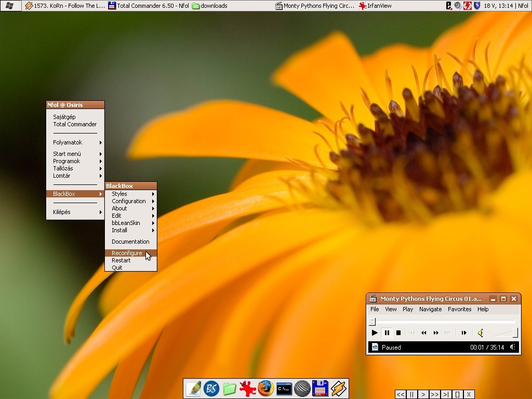Viewport: 532px width, 399px height.
Task: Open the green folder icon in dock
Action: click(x=229, y=388)
